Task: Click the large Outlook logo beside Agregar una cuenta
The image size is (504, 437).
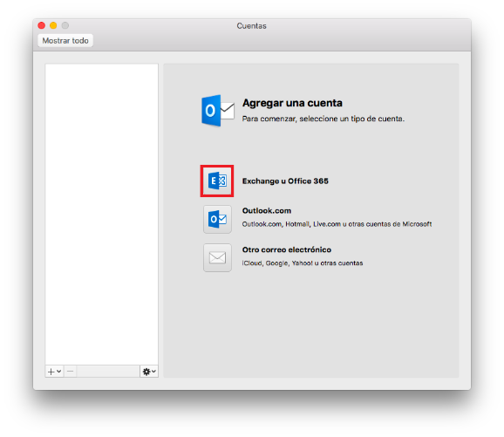Action: click(x=218, y=111)
